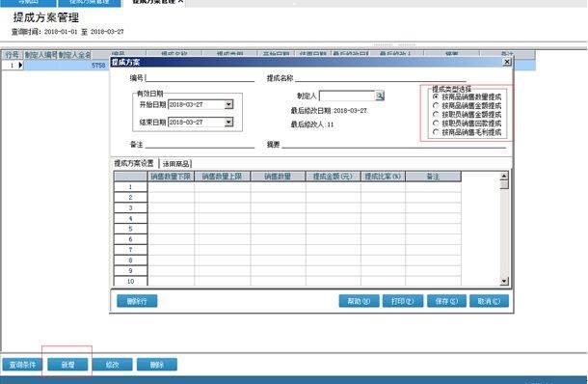
Task: Click the 销售数量下限 column header
Action: tap(171, 176)
